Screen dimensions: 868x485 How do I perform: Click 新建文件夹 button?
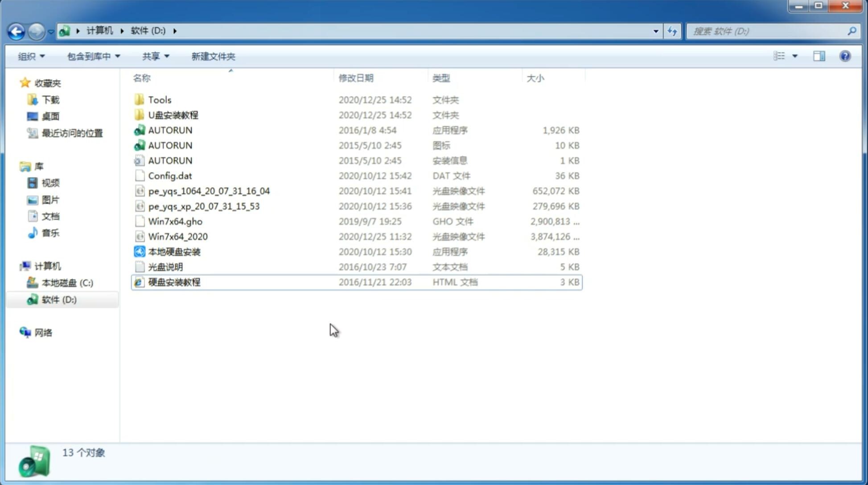[213, 56]
